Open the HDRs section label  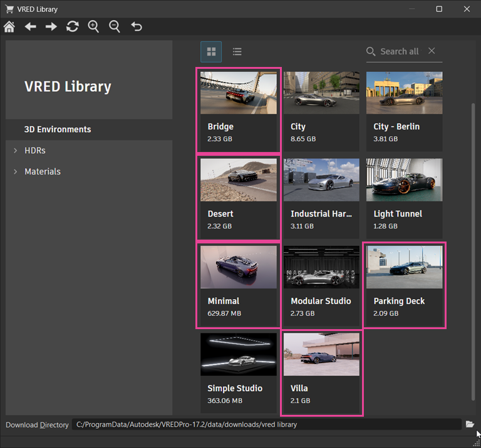point(35,150)
